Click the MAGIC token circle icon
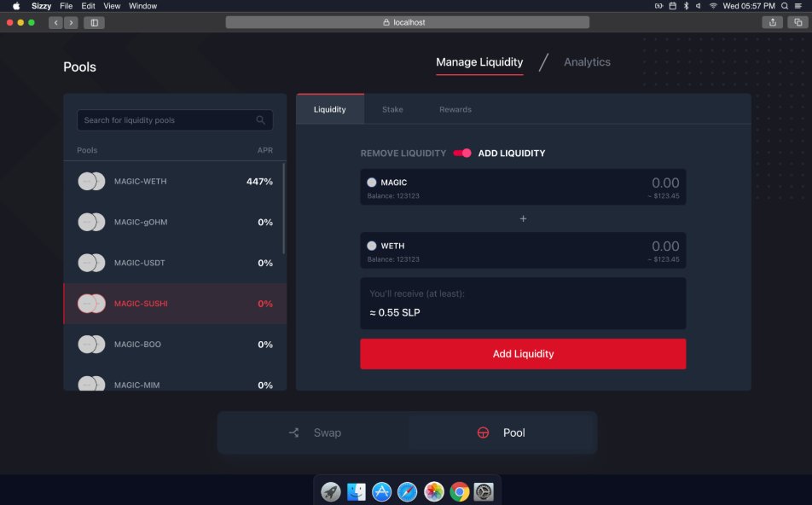 point(372,183)
